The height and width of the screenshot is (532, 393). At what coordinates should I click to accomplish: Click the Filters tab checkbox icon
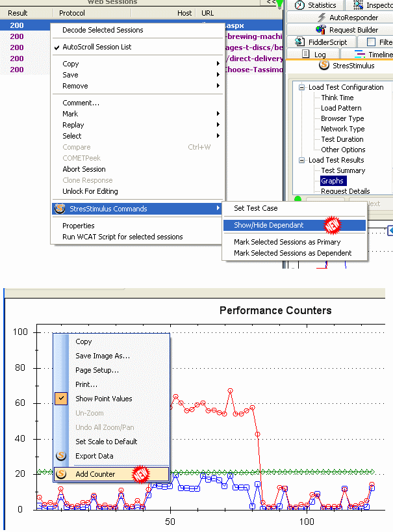pyautogui.click(x=372, y=42)
